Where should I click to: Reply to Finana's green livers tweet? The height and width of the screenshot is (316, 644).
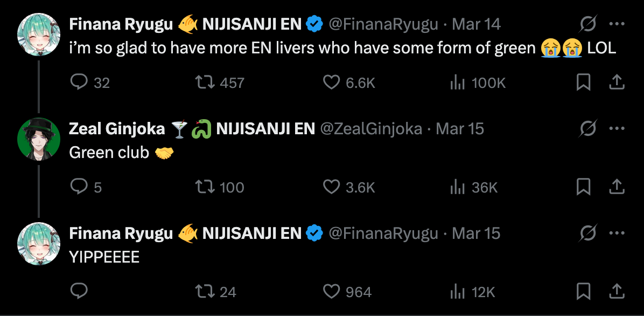click(79, 83)
